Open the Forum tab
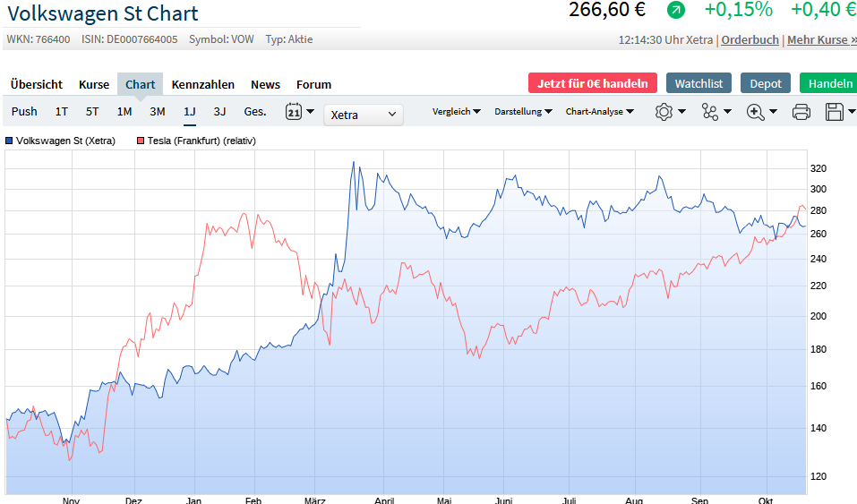Image resolution: width=857 pixels, height=504 pixels. coord(313,84)
